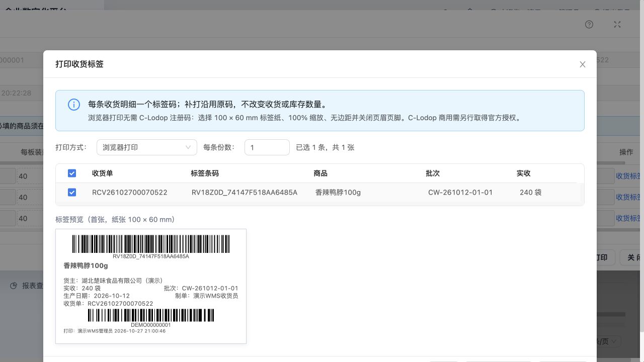Click the 操作 column header in the background table
Image resolution: width=644 pixels, height=362 pixels.
pos(626,152)
